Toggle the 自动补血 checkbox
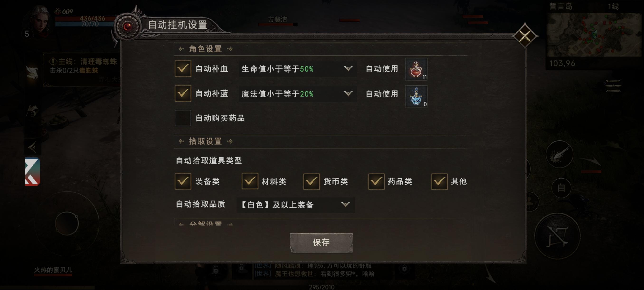The width and height of the screenshot is (644, 290). point(183,68)
